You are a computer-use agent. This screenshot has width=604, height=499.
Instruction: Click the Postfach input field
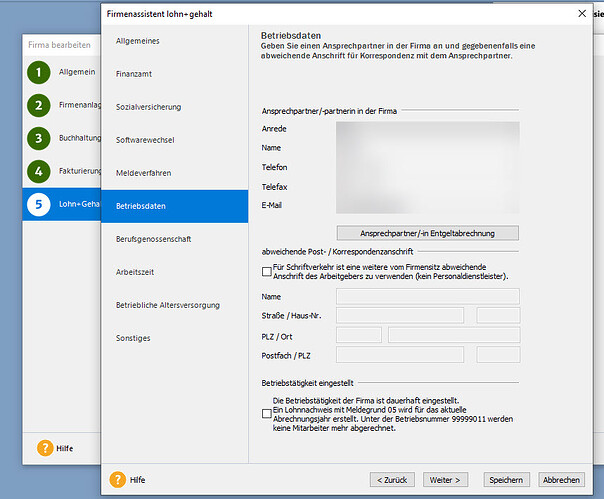tap(400, 355)
